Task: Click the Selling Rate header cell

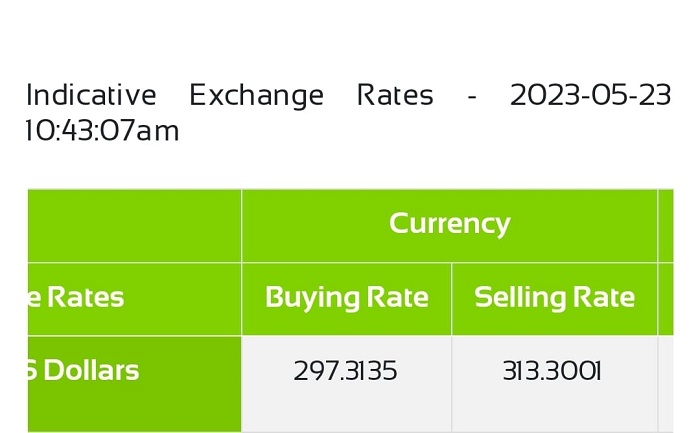Action: pos(554,299)
